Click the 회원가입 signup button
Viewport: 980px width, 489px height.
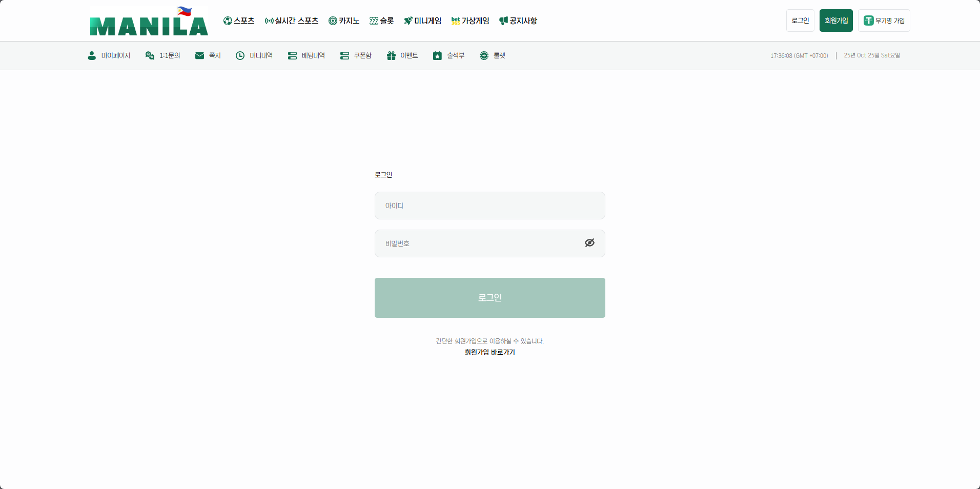(835, 21)
